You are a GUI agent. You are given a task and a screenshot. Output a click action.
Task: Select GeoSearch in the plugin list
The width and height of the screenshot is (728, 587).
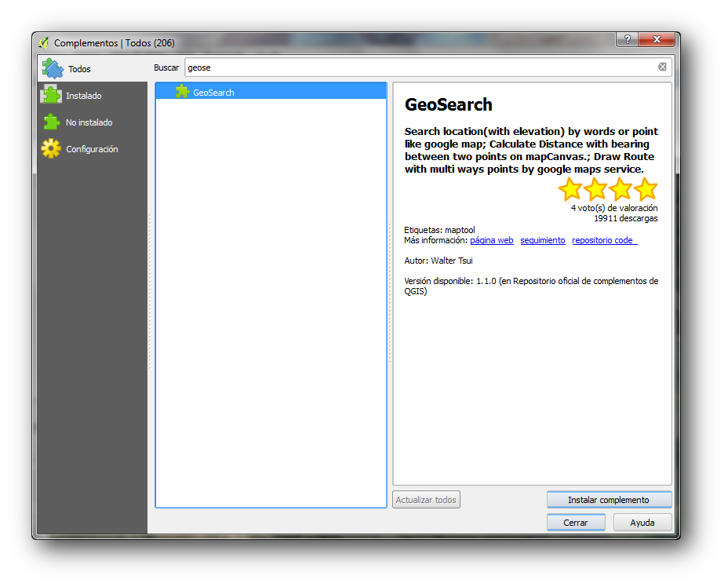(271, 92)
